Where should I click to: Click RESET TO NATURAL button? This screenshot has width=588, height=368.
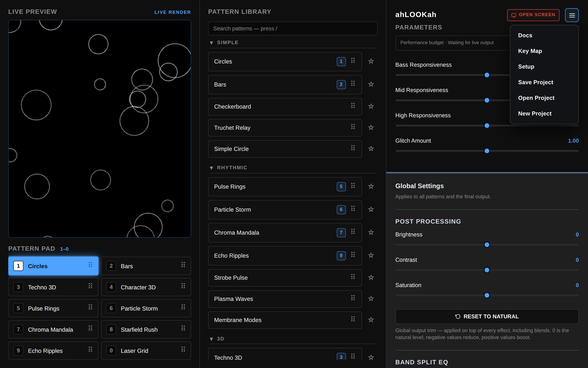click(x=487, y=316)
